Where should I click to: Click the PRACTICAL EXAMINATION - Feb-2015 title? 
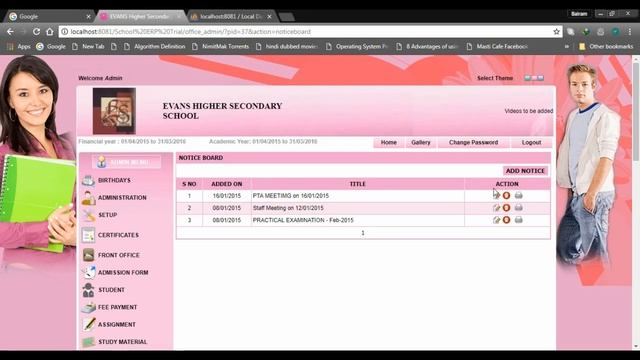[x=303, y=220]
